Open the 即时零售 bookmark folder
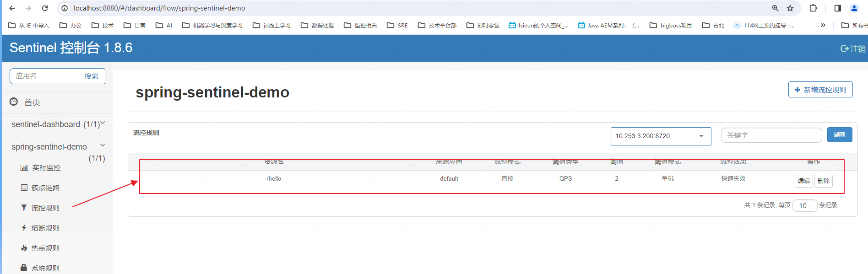This screenshot has width=868, height=274. [483, 25]
